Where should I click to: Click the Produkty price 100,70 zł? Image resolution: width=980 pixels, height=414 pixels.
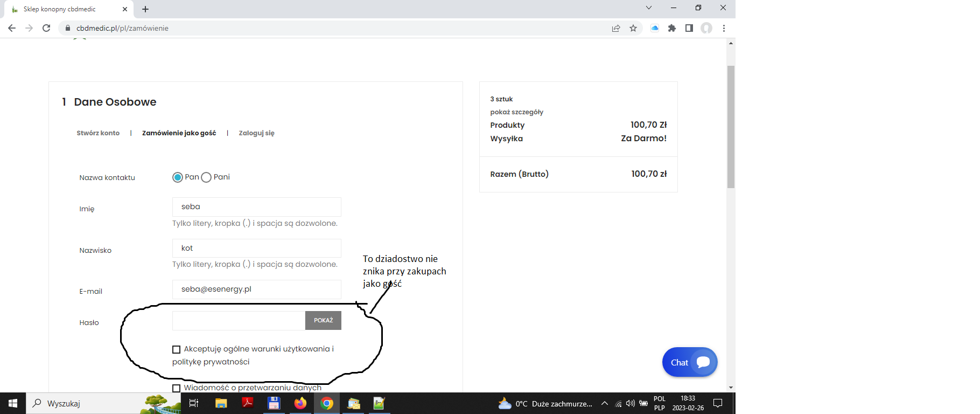click(648, 125)
